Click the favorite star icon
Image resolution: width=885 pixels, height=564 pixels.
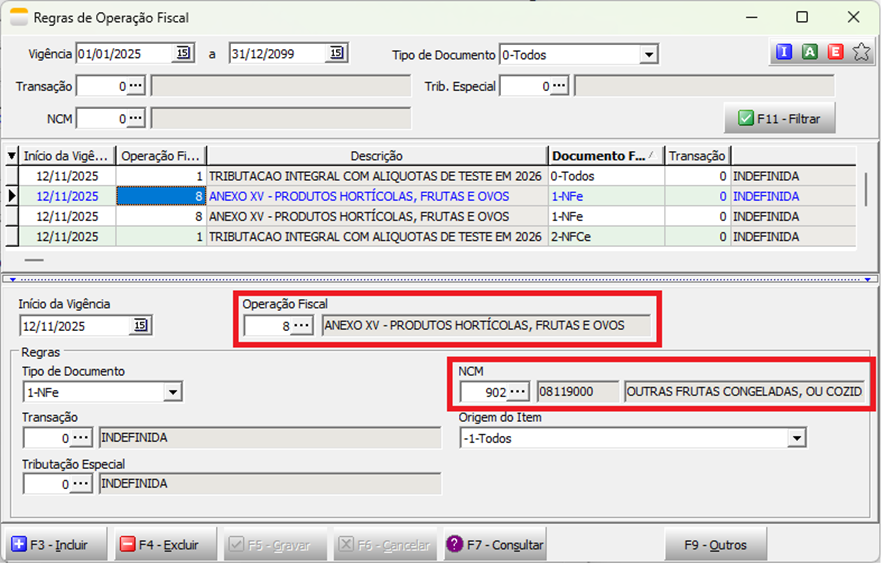click(861, 53)
